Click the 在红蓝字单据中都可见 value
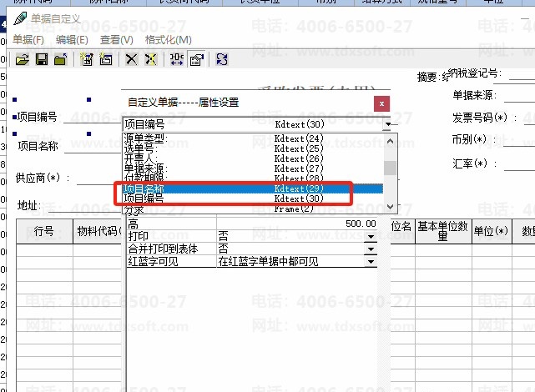535x392 pixels. click(x=268, y=261)
